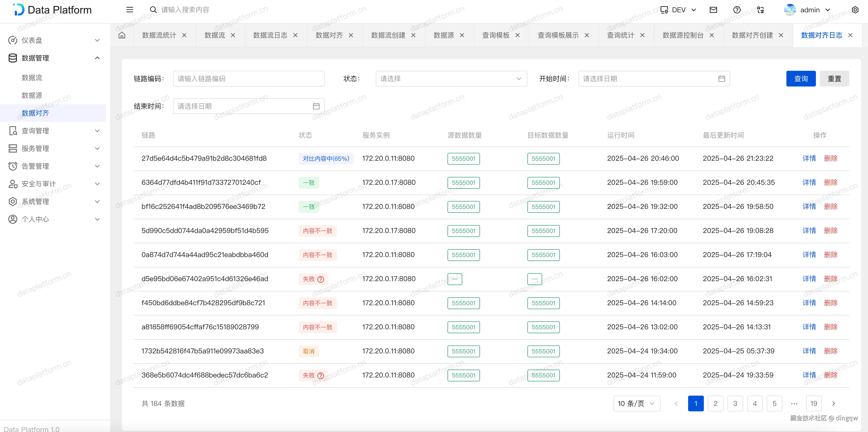Open the start time calendar icon
The height and width of the screenshot is (432, 868).
pyautogui.click(x=722, y=79)
